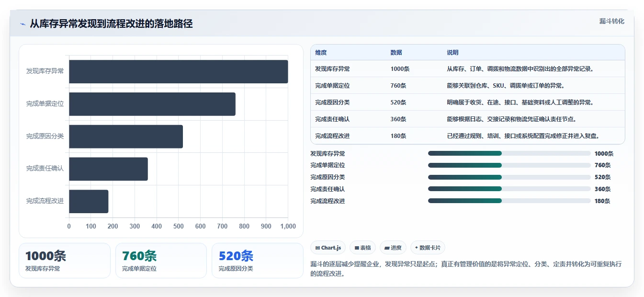
Task: Click the 发现库存异常 progress bar showing 1000条
Action: (x=509, y=153)
